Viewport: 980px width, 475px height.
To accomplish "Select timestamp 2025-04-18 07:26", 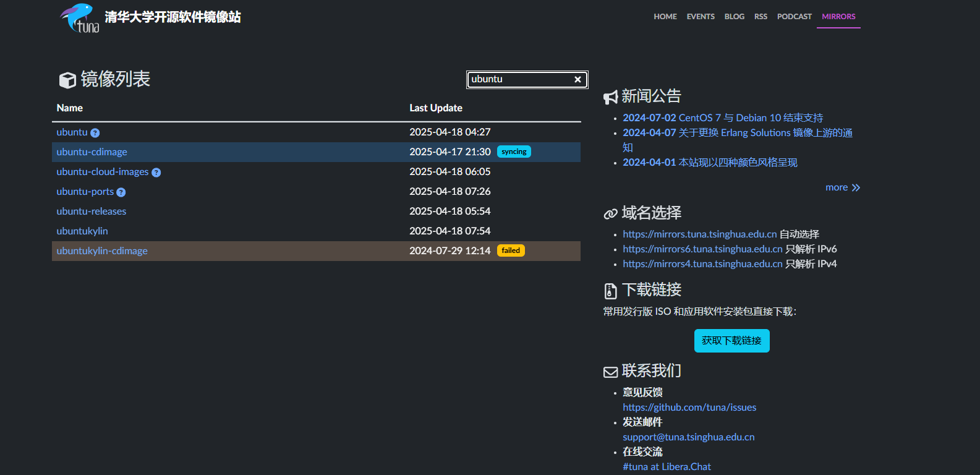I will click(x=450, y=192).
